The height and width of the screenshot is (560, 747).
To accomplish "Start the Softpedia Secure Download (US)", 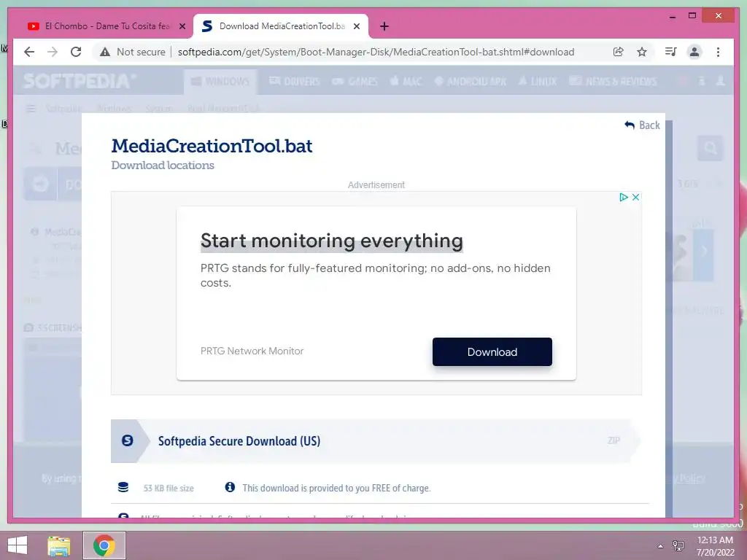I will (376, 441).
